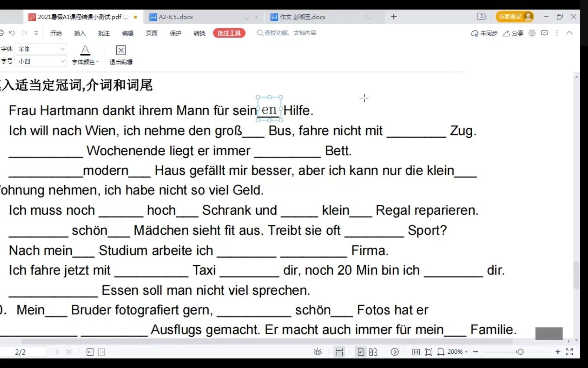The width and height of the screenshot is (588, 368).
Task: Click the 分享 share button
Action: click(x=513, y=33)
